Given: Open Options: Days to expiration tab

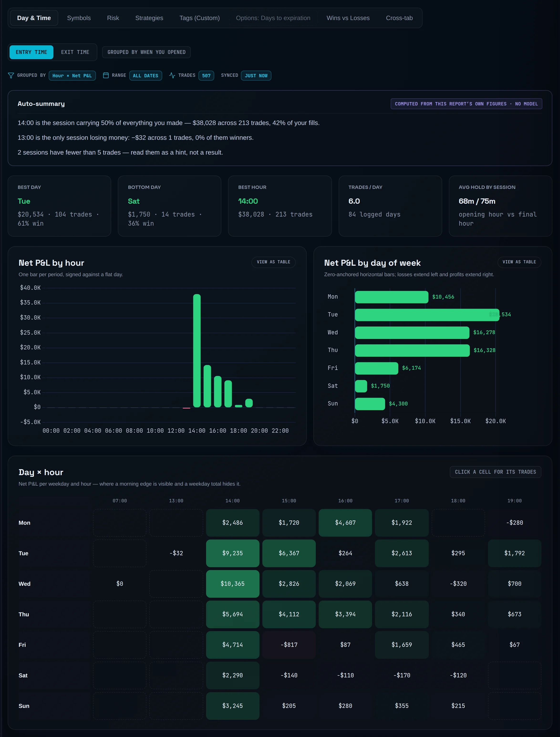Looking at the screenshot, I should [x=273, y=18].
